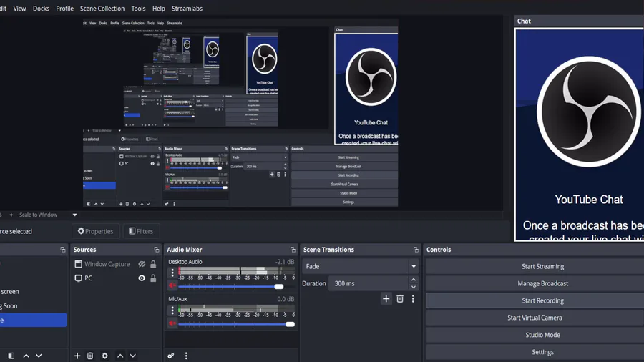Image resolution: width=644 pixels, height=362 pixels.
Task: Mute Mic/Aux audio
Action: 172,323
